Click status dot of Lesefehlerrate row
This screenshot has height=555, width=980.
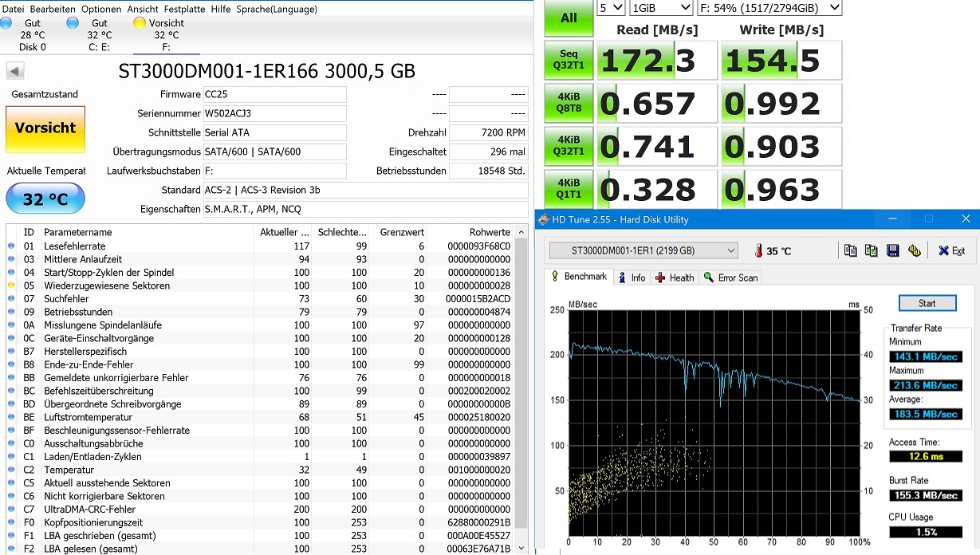[11, 246]
